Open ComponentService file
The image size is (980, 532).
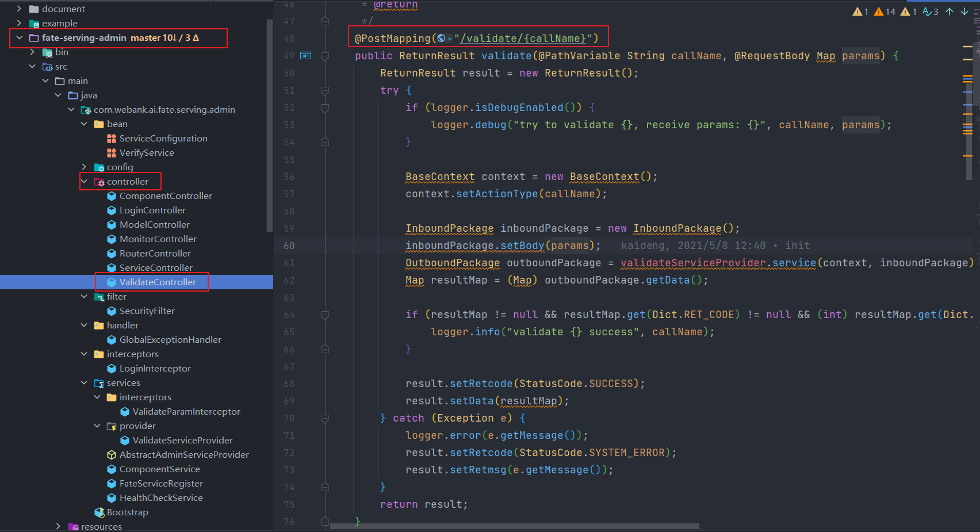click(x=159, y=469)
